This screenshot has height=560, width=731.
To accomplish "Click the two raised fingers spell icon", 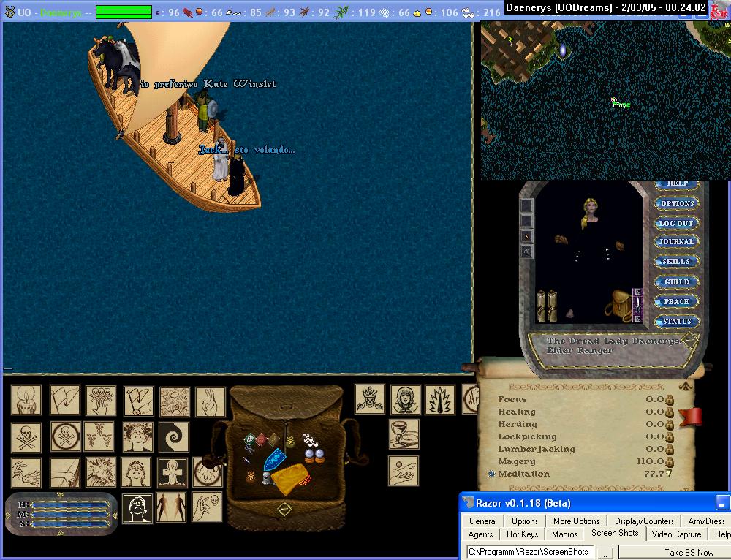I will point(211,402).
